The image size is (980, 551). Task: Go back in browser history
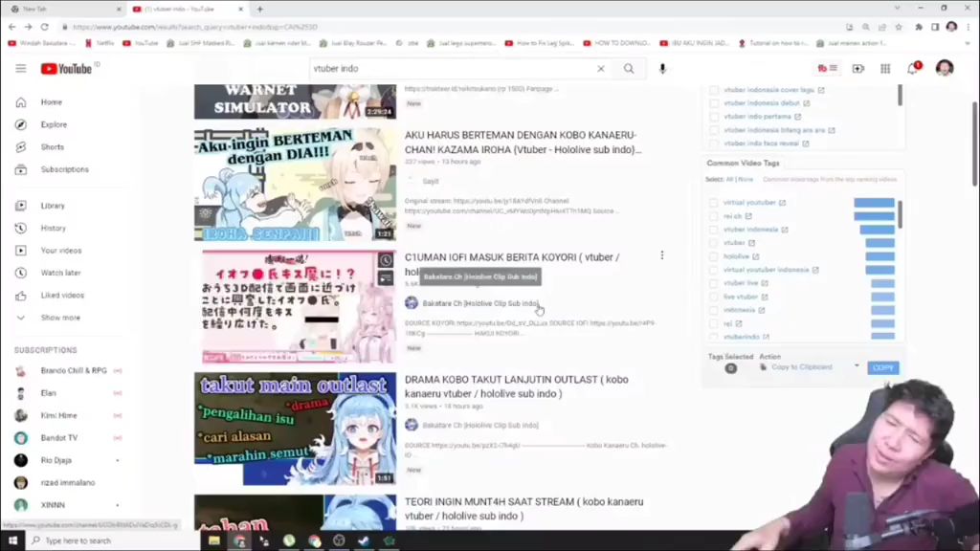pyautogui.click(x=11, y=27)
